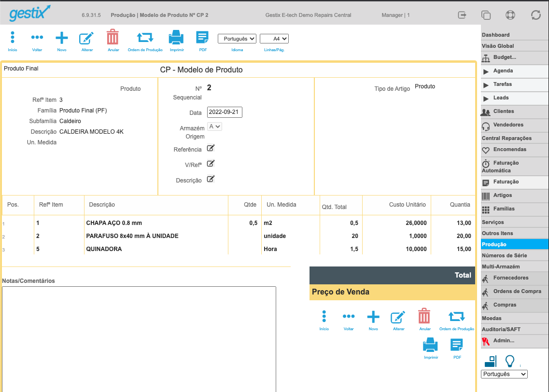Click the QUINADORA row description
Screen dimensions: 549x392
tap(104, 249)
